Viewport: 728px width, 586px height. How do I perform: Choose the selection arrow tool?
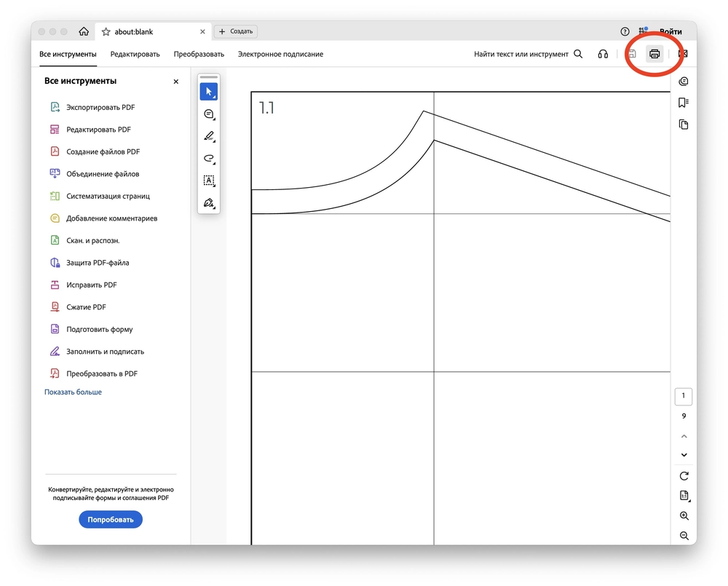pyautogui.click(x=209, y=92)
